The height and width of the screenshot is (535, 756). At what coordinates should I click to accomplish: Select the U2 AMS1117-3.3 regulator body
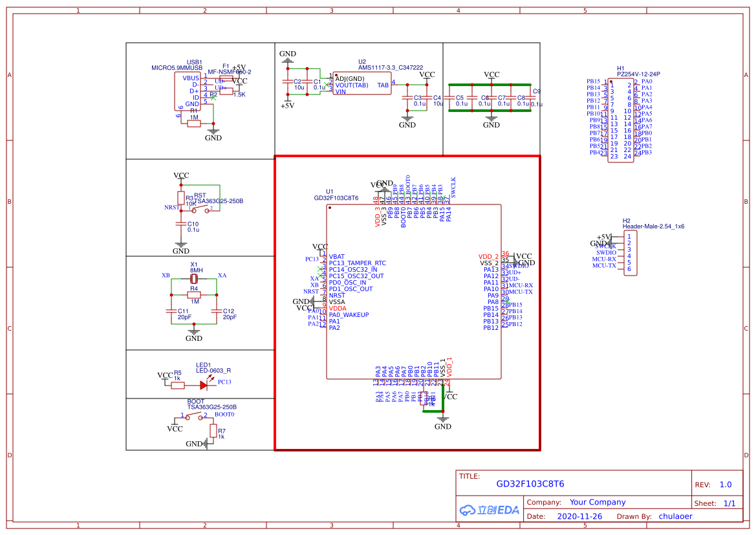coord(362,84)
